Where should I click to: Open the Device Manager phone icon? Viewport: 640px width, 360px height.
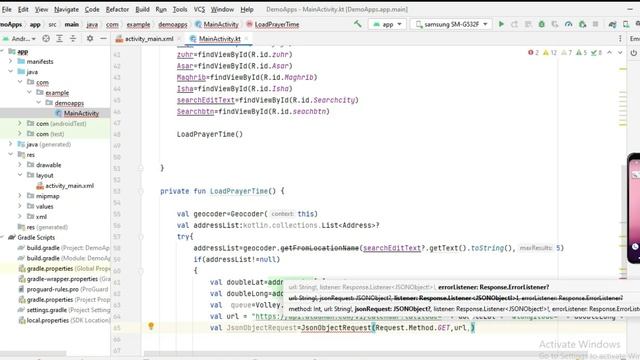tap(626, 24)
